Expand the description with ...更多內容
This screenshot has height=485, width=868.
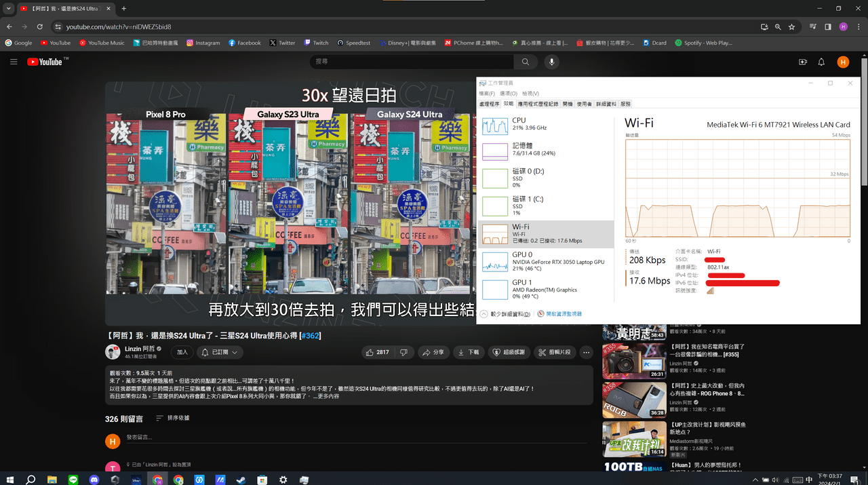pyautogui.click(x=325, y=395)
